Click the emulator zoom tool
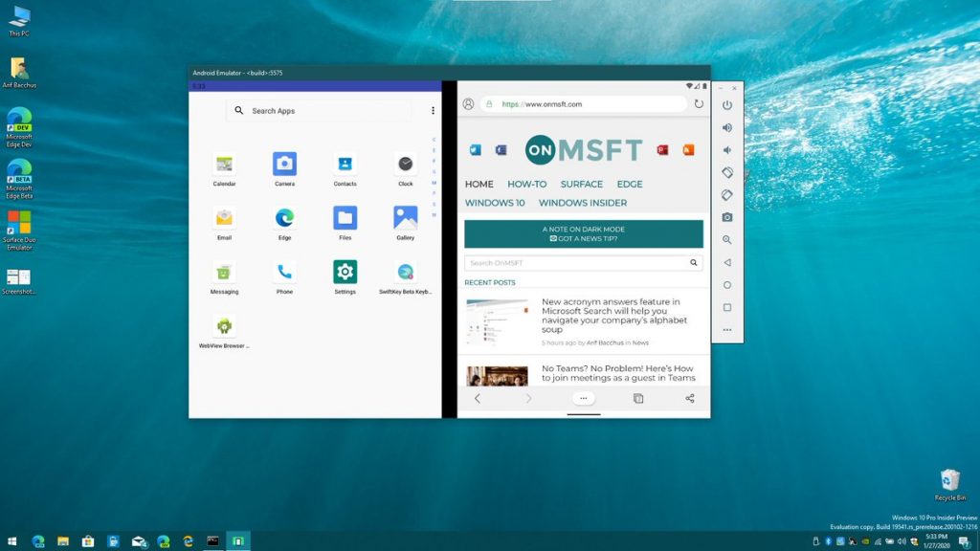 pos(727,240)
